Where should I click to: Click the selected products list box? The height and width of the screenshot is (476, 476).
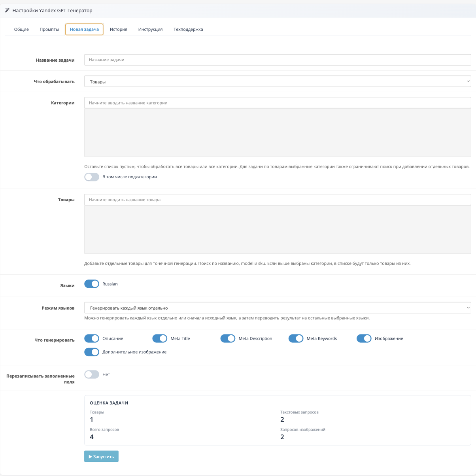(x=278, y=230)
